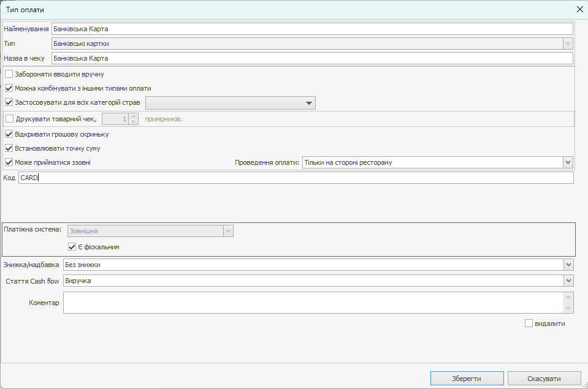The image size is (588, 389).
Task: Close the Тип оплати dialog window
Action: pyautogui.click(x=579, y=10)
